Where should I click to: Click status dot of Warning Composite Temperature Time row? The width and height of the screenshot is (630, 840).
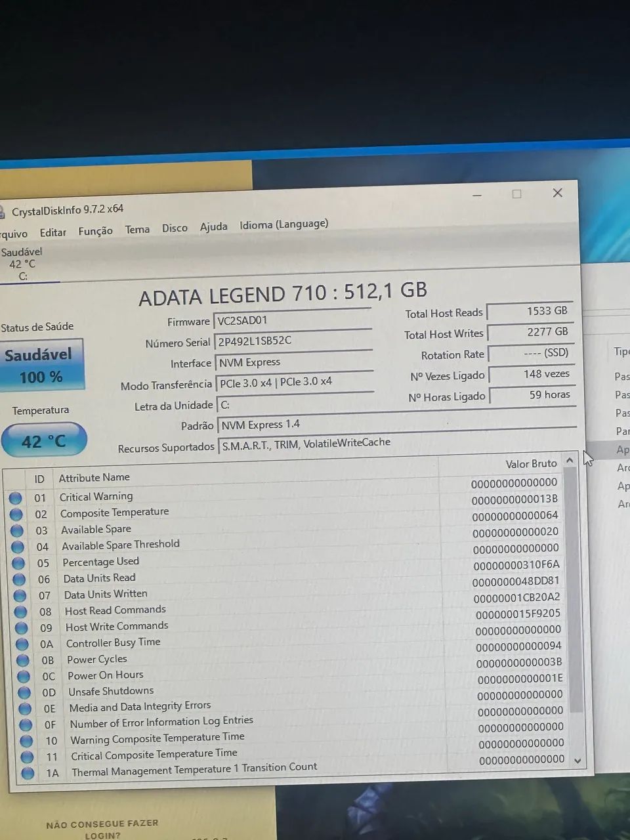[26, 741]
